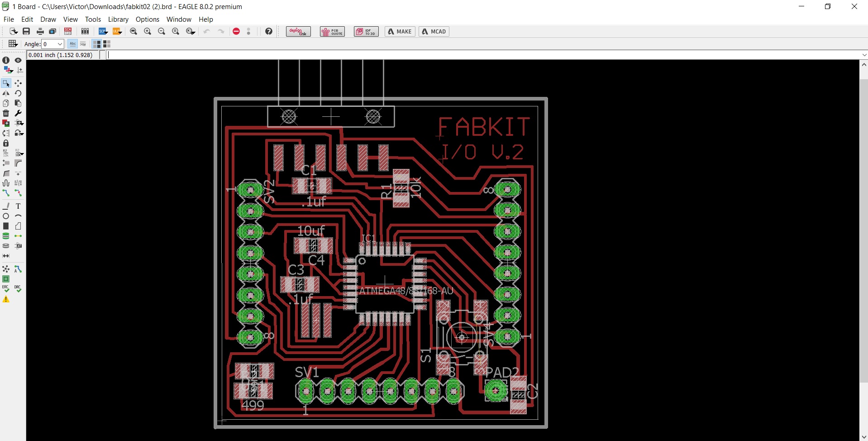
Task: Open the Errors warning icon
Action: [6, 299]
